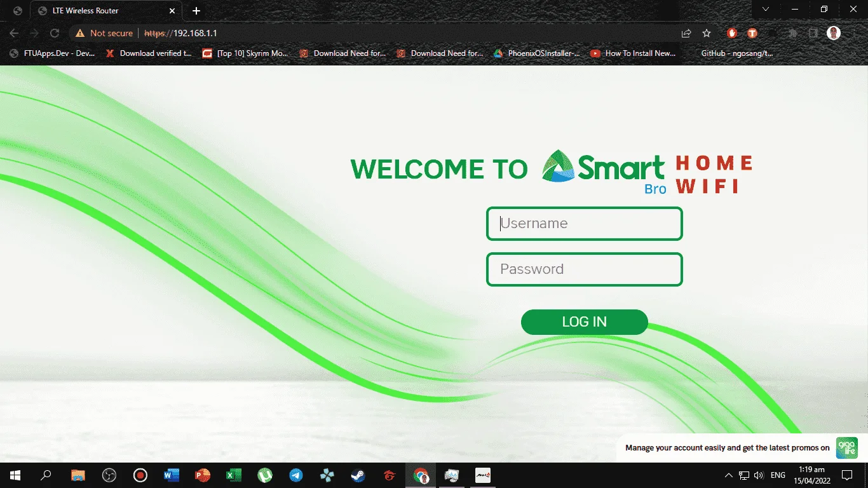Open the first Download Need for bookmark
This screenshot has height=488, width=868.
point(343,53)
